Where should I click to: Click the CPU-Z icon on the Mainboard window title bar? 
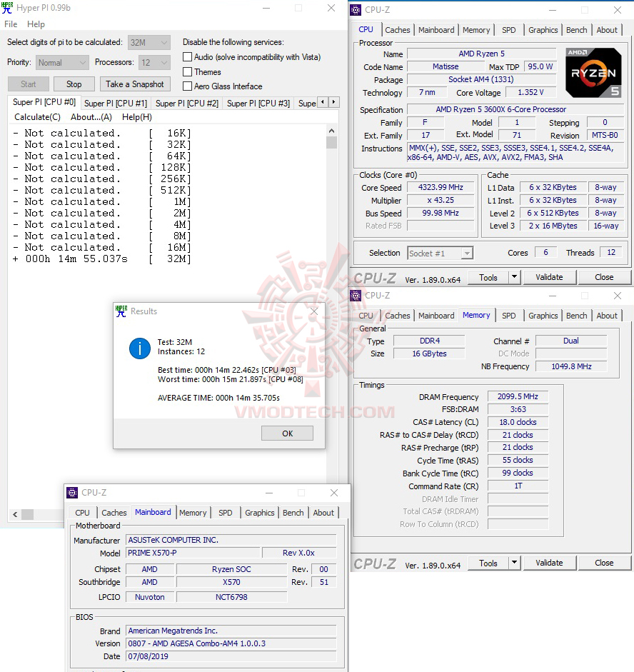72,492
